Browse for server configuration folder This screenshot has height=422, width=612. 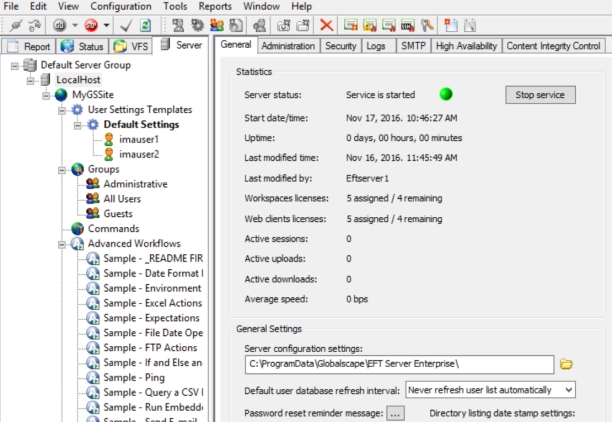[x=567, y=364]
